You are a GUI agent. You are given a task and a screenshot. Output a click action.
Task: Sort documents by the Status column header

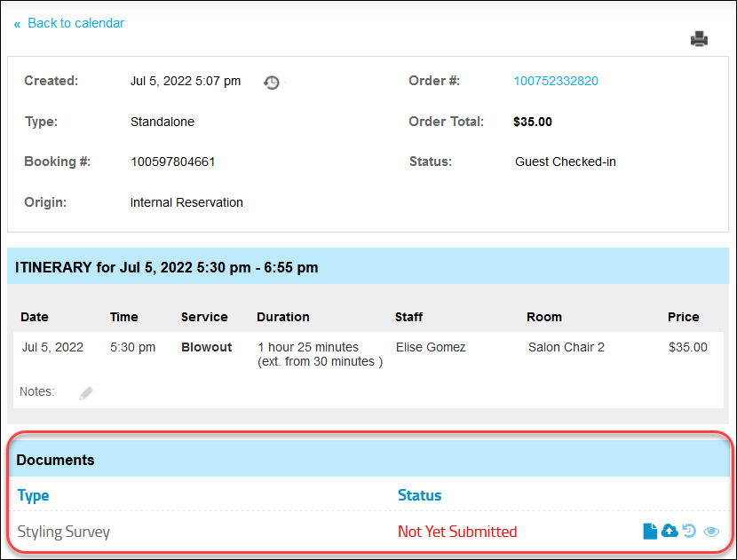(420, 495)
